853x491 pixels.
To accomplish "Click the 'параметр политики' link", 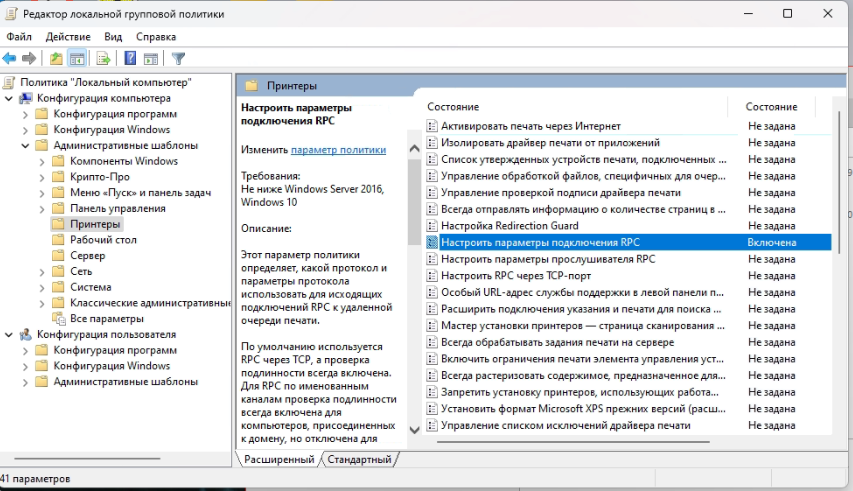I will tap(338, 150).
